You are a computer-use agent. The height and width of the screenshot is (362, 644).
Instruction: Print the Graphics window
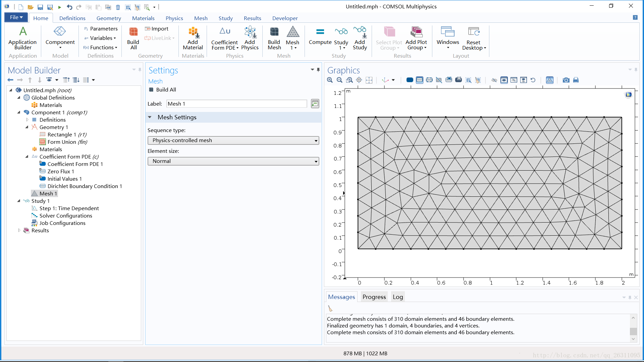(x=576, y=80)
